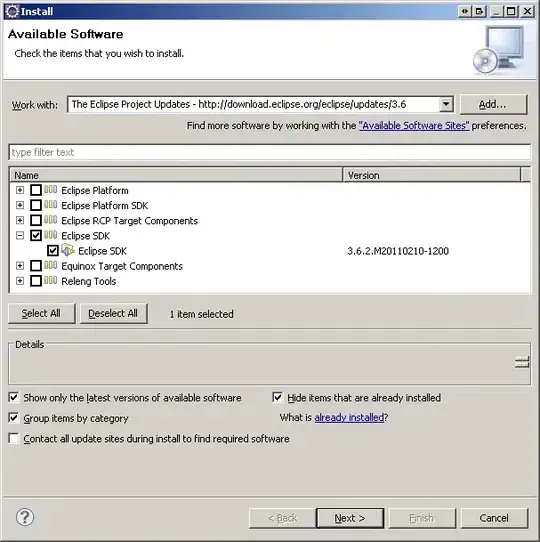Click the Releng Tools category icon
The height and width of the screenshot is (542, 540).
coord(51,280)
